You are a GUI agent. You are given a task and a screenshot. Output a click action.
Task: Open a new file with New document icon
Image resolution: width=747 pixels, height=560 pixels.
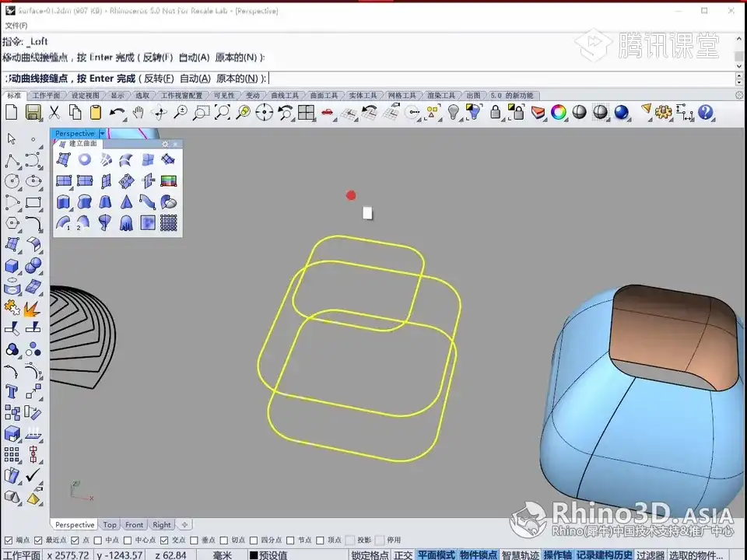[x=11, y=112]
